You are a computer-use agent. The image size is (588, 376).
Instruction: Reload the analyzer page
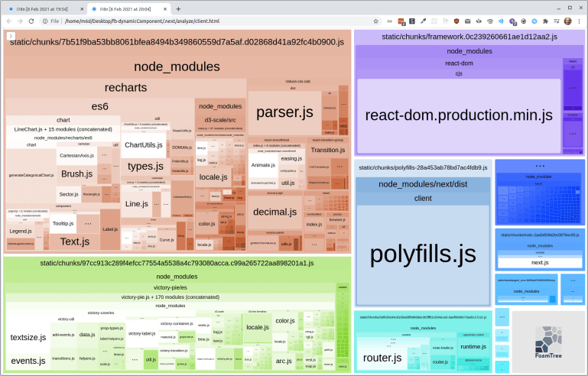point(31,21)
